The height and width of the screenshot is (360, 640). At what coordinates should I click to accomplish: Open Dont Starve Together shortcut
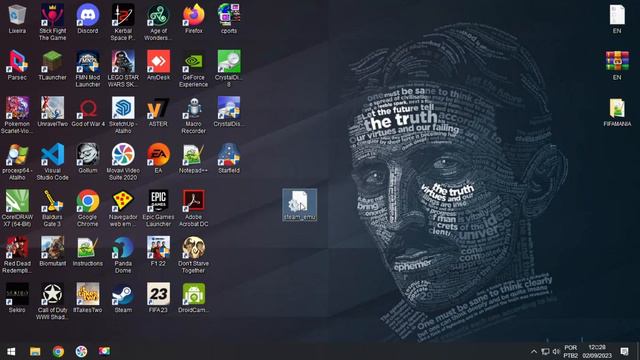coord(193,255)
